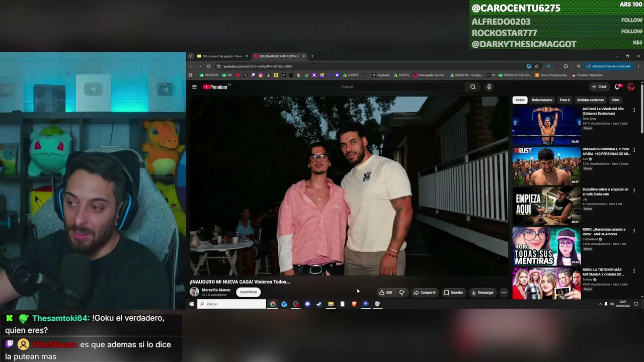644x362 pixels.
Task: Open the 'EMPIEZA AQUÍ' video thumbnail
Action: pos(546,206)
